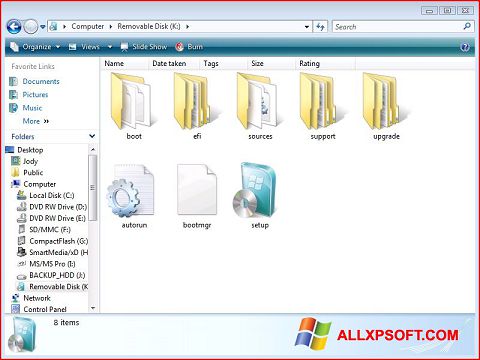The height and width of the screenshot is (360, 480).
Task: Start the Slide Show
Action: coord(144,47)
